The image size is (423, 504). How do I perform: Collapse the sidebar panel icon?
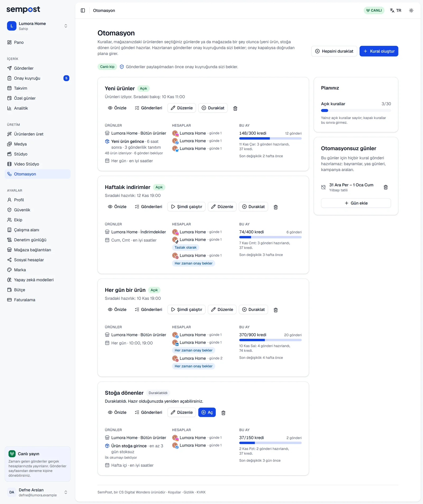coord(83,11)
